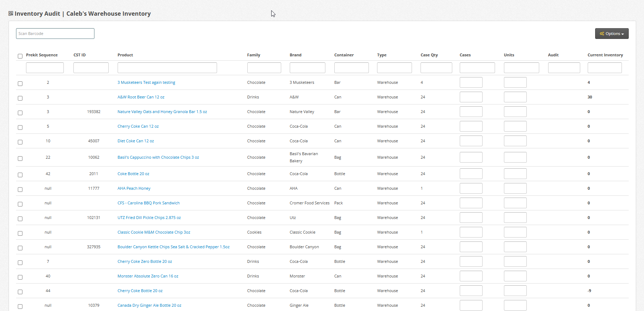
Task: Open the AHA Peach Honey product link
Action: [x=134, y=188]
